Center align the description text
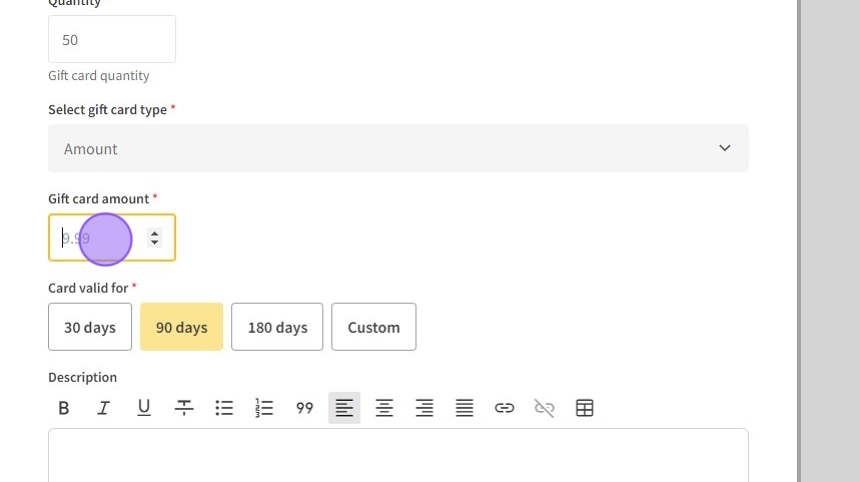Screen dimensions: 860x482 tap(384, 408)
